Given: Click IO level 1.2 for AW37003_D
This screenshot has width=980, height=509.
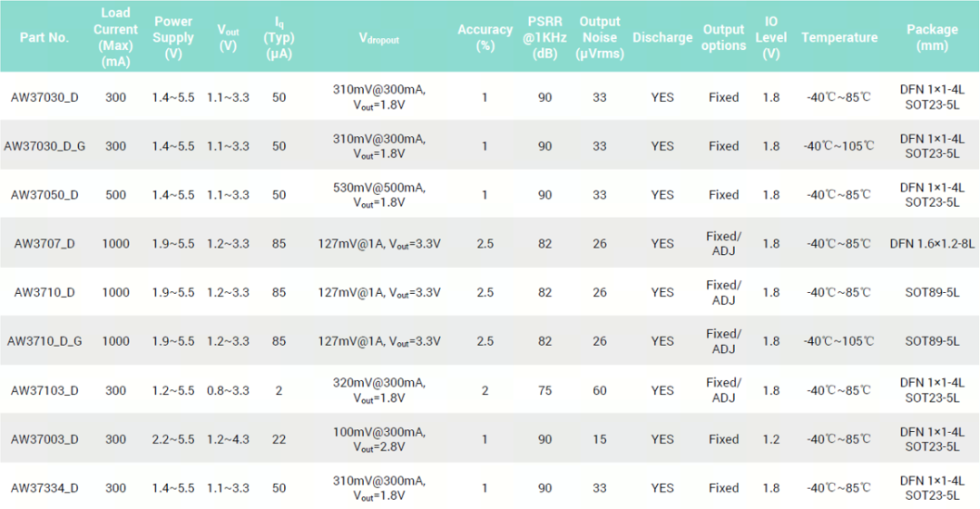Looking at the screenshot, I should pos(770,439).
